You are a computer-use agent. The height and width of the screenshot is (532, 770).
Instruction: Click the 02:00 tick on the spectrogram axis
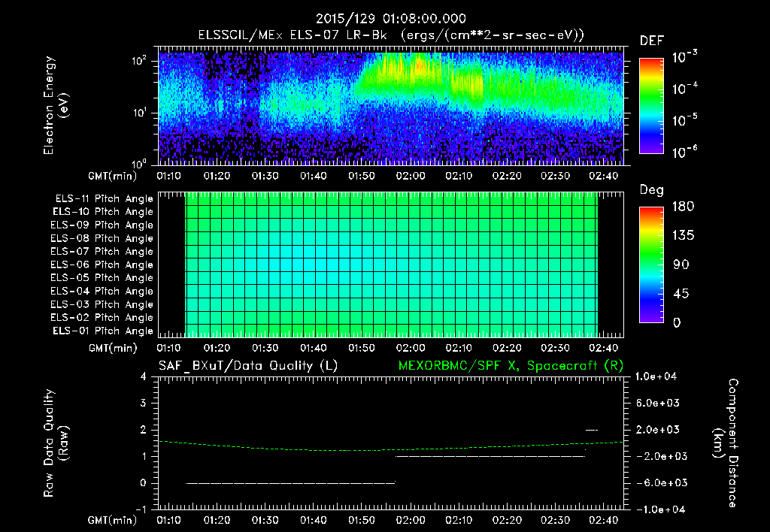(x=411, y=176)
